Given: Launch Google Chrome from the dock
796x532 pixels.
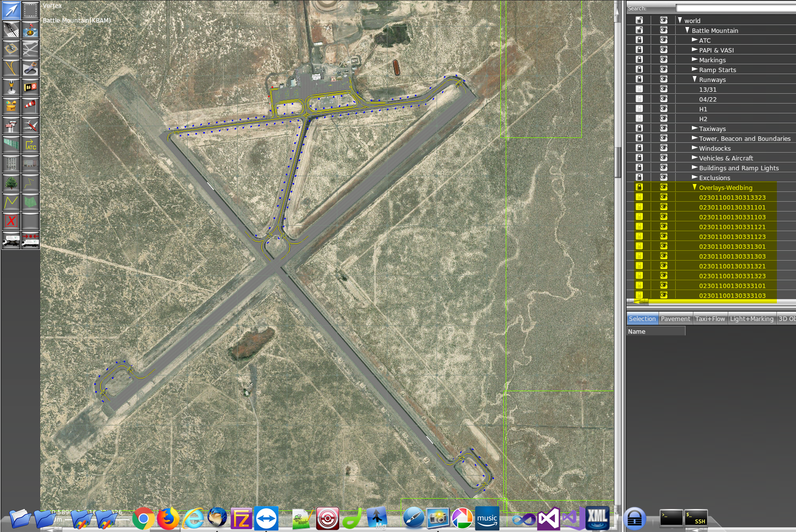Looking at the screenshot, I should [x=143, y=519].
